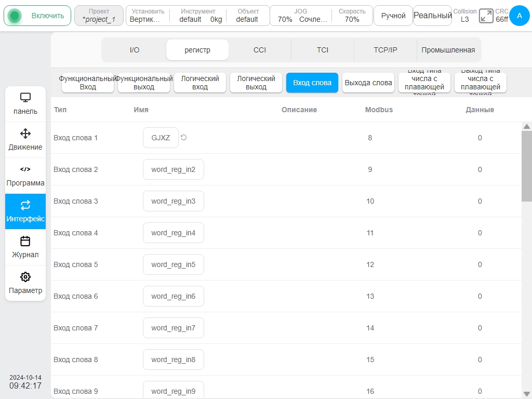Click the Описание column header

tap(299, 110)
